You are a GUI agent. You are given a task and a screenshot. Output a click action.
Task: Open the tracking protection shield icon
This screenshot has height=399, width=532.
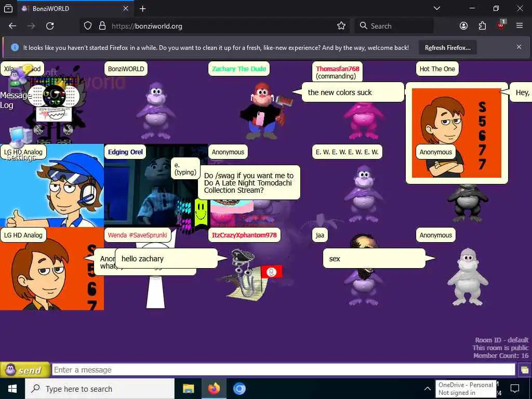pyautogui.click(x=88, y=26)
